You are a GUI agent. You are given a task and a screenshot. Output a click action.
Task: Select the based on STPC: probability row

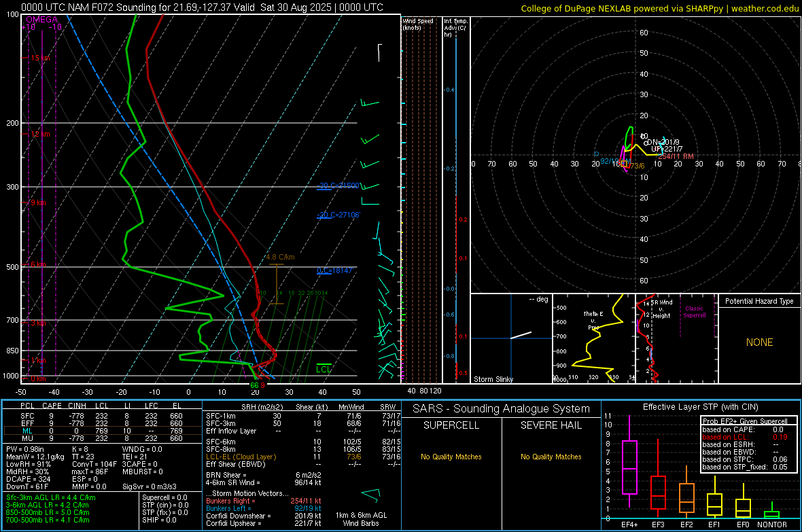point(745,459)
